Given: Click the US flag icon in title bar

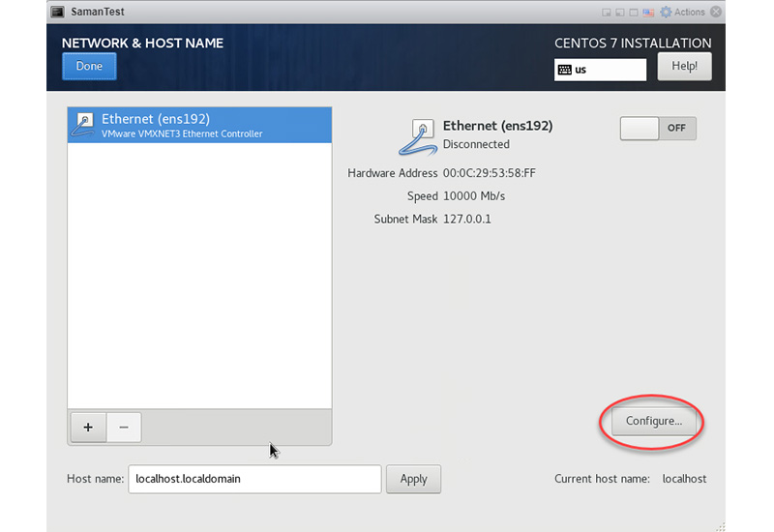Looking at the screenshot, I should (x=649, y=12).
